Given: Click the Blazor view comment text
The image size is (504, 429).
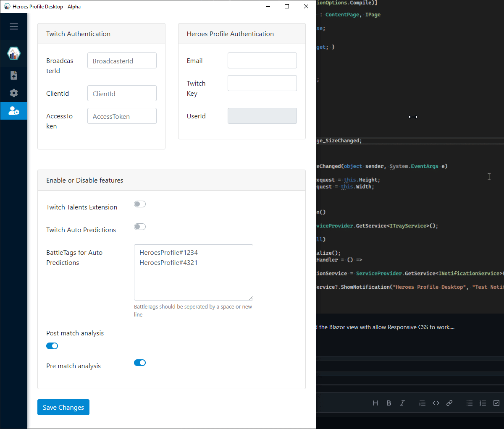Looking at the screenshot, I should 385,327.
